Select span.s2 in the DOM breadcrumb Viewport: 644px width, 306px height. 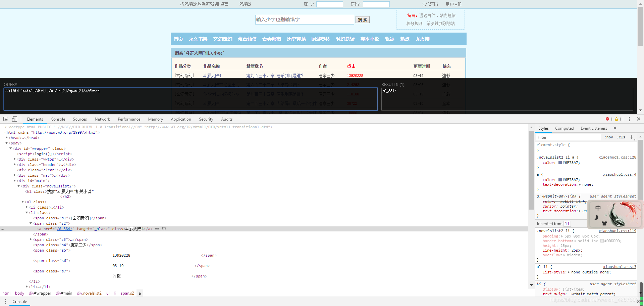coord(127,293)
